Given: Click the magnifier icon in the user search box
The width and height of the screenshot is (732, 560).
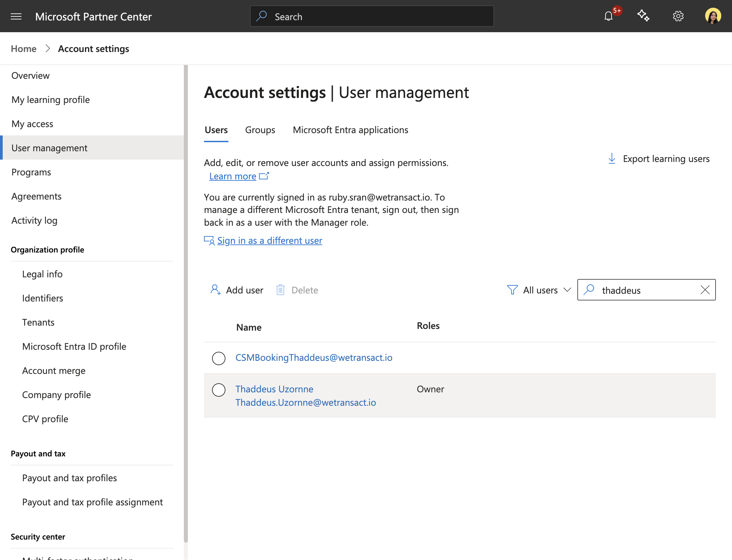Looking at the screenshot, I should click(589, 290).
